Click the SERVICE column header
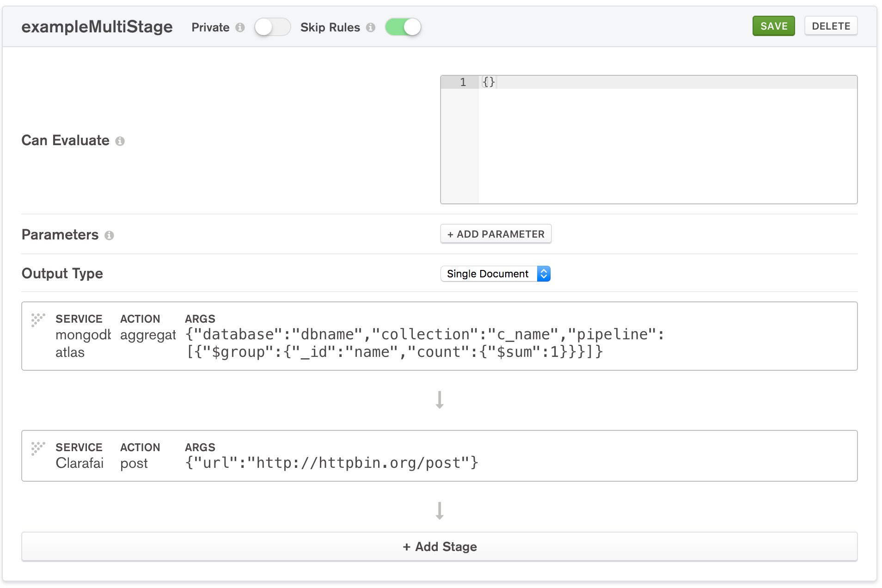The height and width of the screenshot is (588, 882). pyautogui.click(x=79, y=318)
